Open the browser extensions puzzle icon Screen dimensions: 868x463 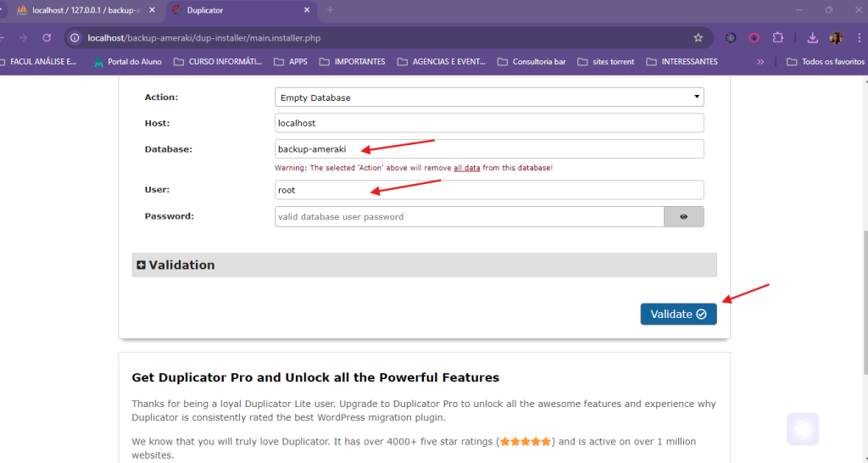coord(777,38)
